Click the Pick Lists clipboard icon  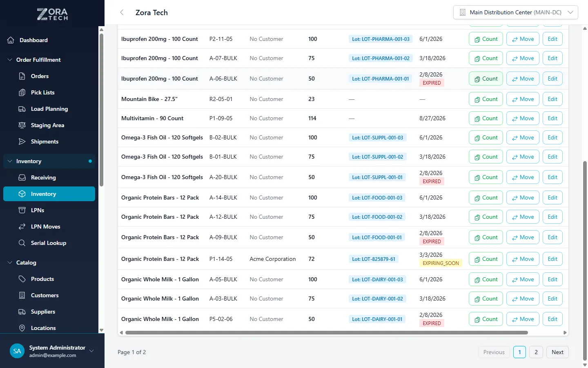(22, 92)
